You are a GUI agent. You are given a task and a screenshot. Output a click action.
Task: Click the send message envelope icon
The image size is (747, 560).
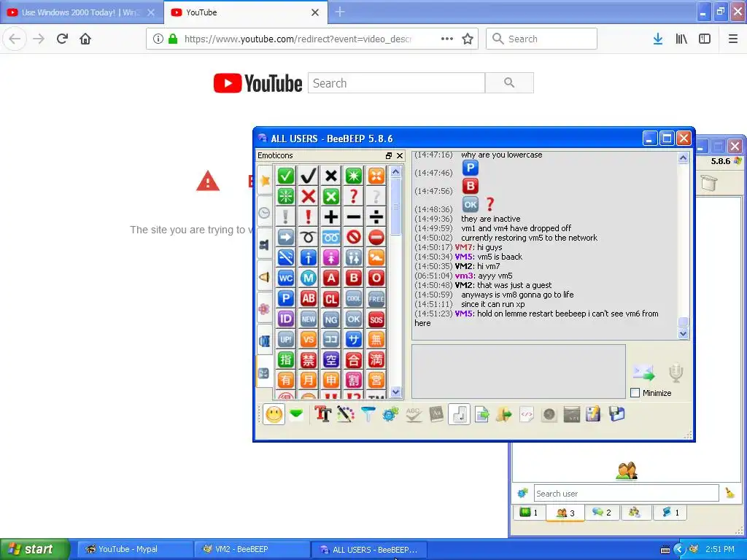click(x=643, y=373)
